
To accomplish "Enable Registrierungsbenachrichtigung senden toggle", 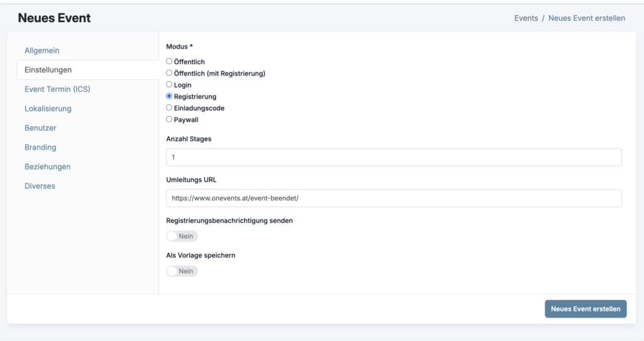I will point(182,236).
